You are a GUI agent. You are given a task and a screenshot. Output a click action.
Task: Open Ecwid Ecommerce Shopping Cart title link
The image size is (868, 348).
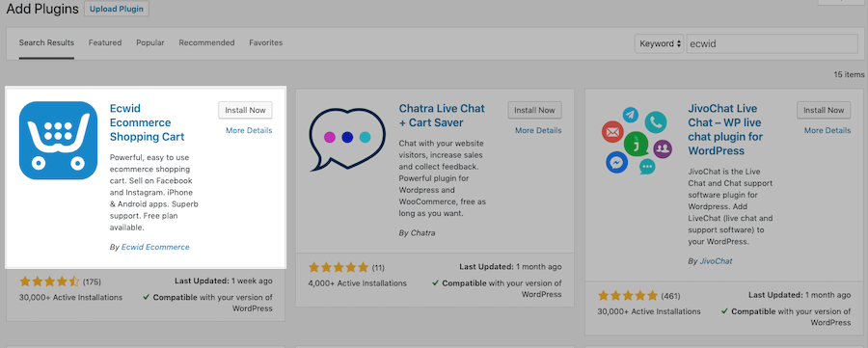(x=148, y=122)
